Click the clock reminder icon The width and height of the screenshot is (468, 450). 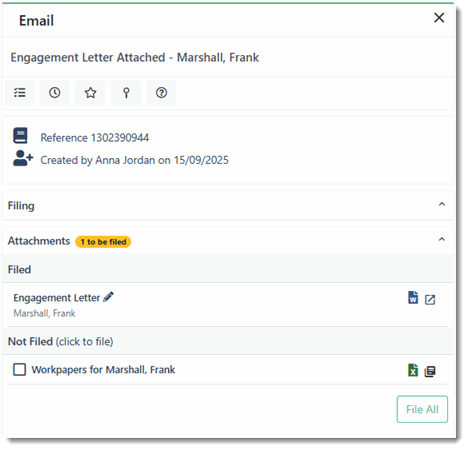[55, 93]
